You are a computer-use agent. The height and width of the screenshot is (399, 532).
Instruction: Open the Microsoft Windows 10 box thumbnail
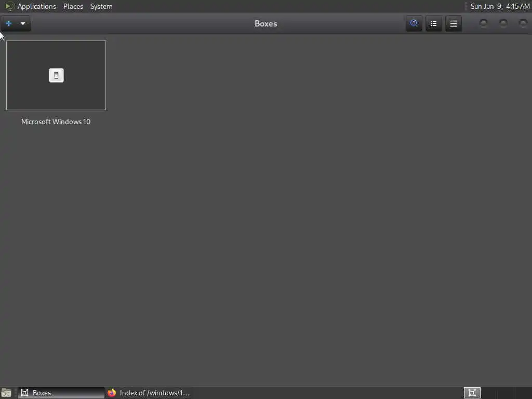pos(56,75)
